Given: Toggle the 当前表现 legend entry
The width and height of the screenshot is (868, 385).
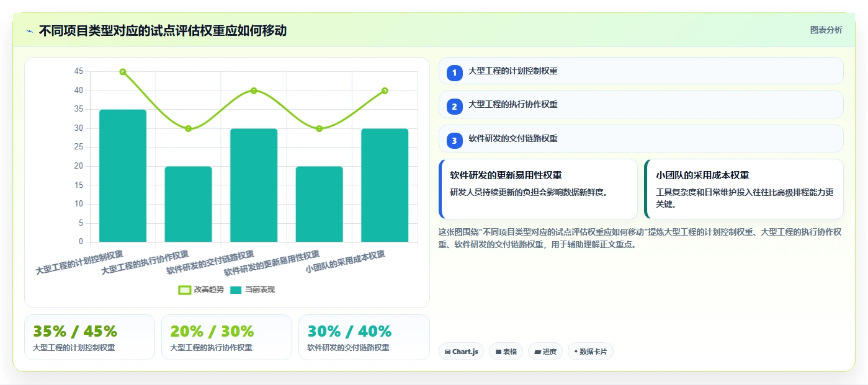Looking at the screenshot, I should pyautogui.click(x=252, y=290).
